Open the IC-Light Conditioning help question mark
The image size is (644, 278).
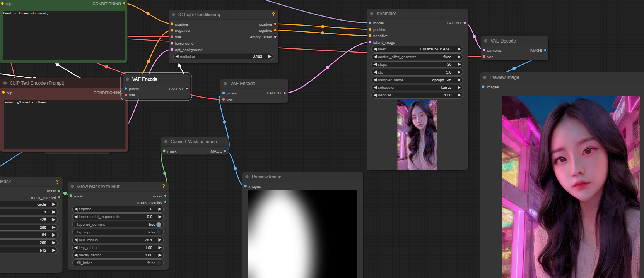[x=273, y=14]
